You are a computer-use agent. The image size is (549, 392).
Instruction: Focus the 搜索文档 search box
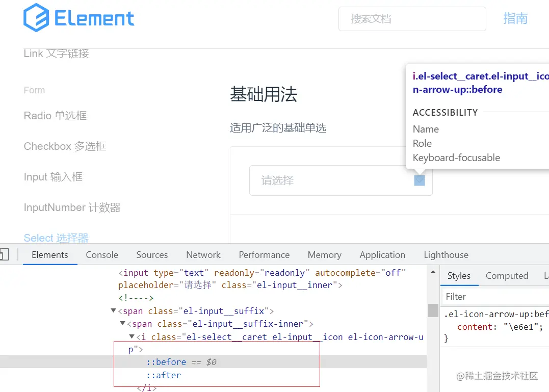(412, 19)
